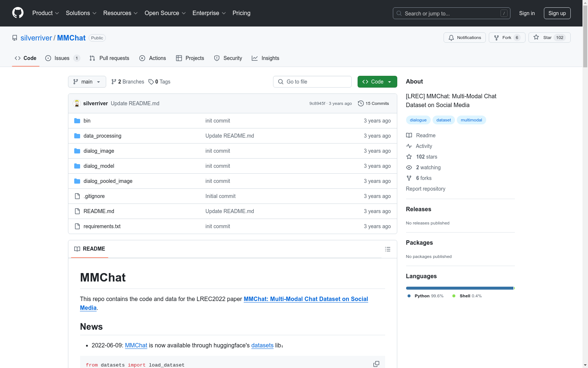588x368 pixels.
Task: Click the fork icon beside 6 forks
Action: [x=409, y=178]
